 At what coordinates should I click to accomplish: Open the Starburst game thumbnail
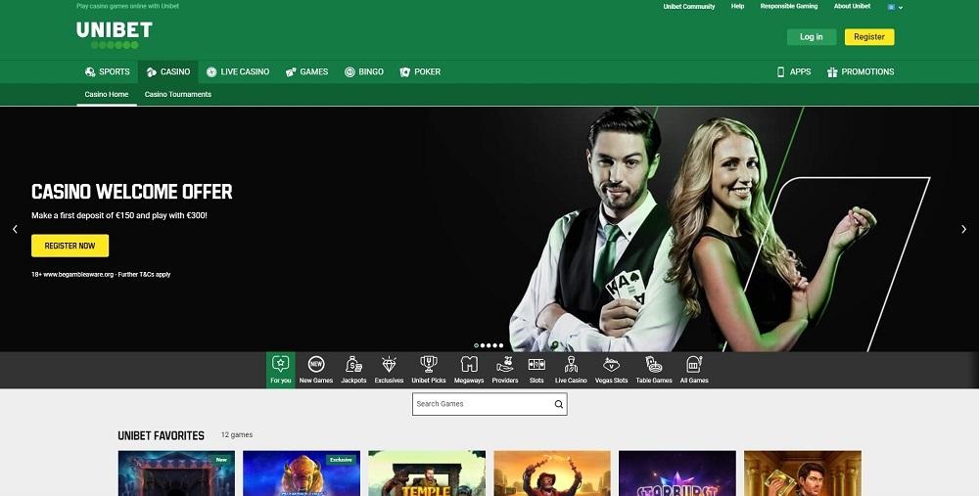[x=677, y=473]
